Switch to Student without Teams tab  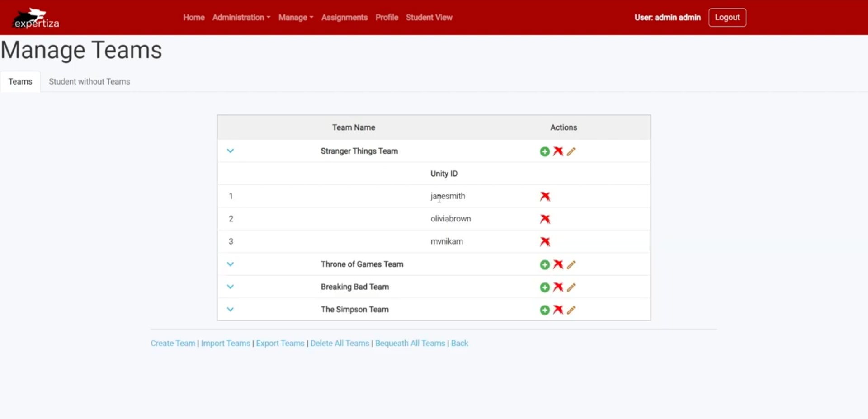90,81
